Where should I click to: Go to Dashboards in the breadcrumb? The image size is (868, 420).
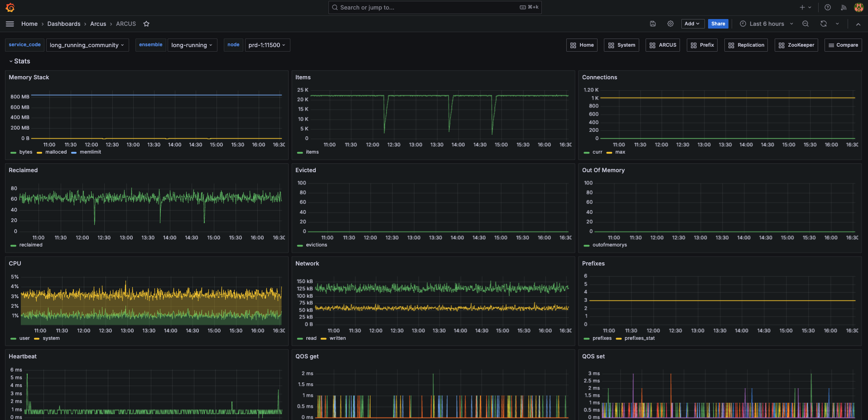click(64, 24)
